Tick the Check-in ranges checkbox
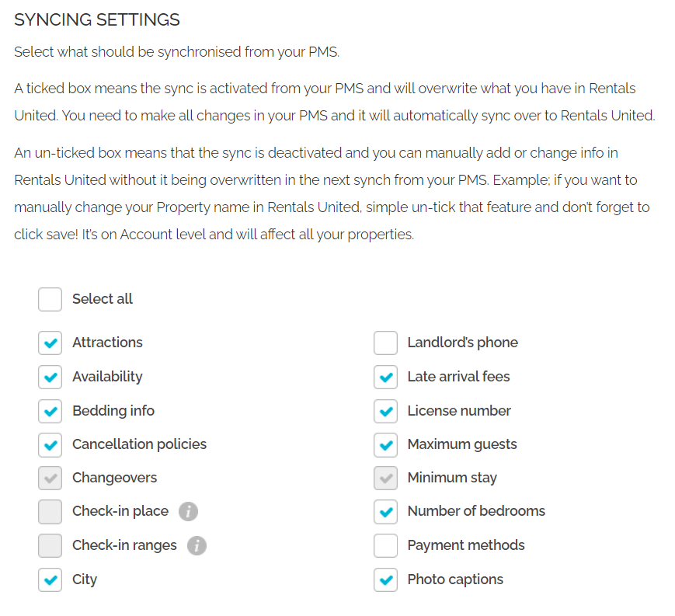This screenshot has height=616, width=675. click(50, 546)
